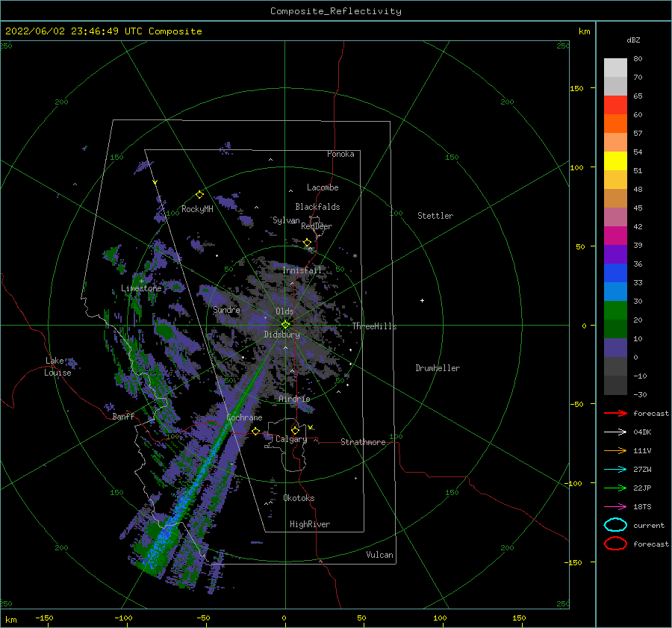Click the Lacombe city label
This screenshot has width=672, height=628.
click(323, 187)
